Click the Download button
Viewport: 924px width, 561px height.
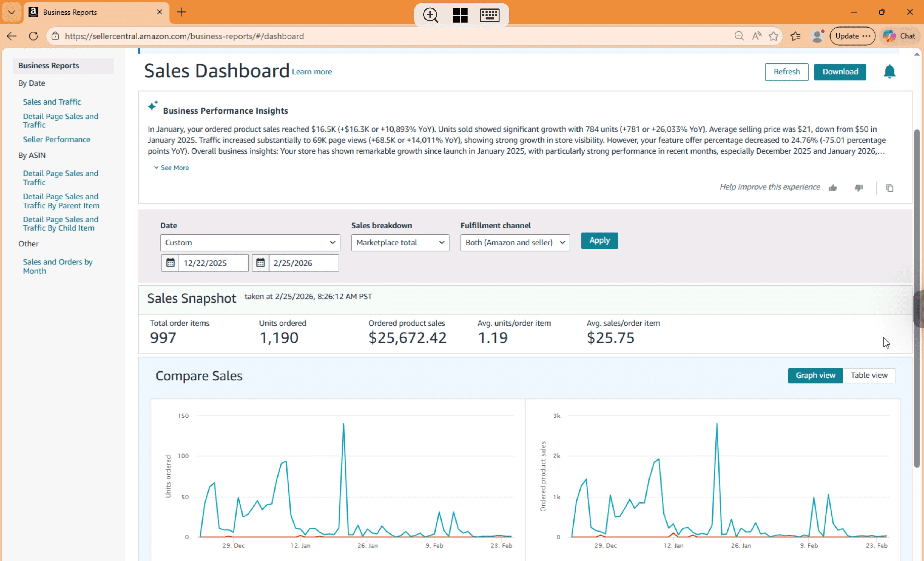point(840,72)
